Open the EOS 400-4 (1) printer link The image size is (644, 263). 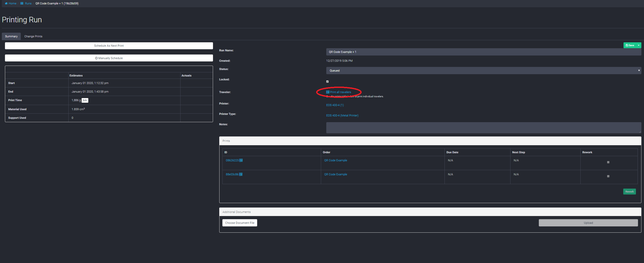click(x=335, y=105)
